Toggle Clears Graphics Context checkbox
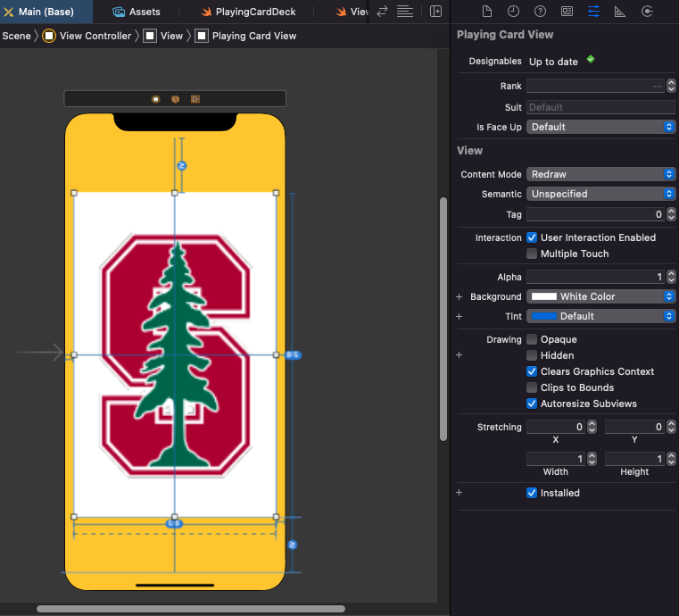The image size is (679, 616). pos(532,371)
